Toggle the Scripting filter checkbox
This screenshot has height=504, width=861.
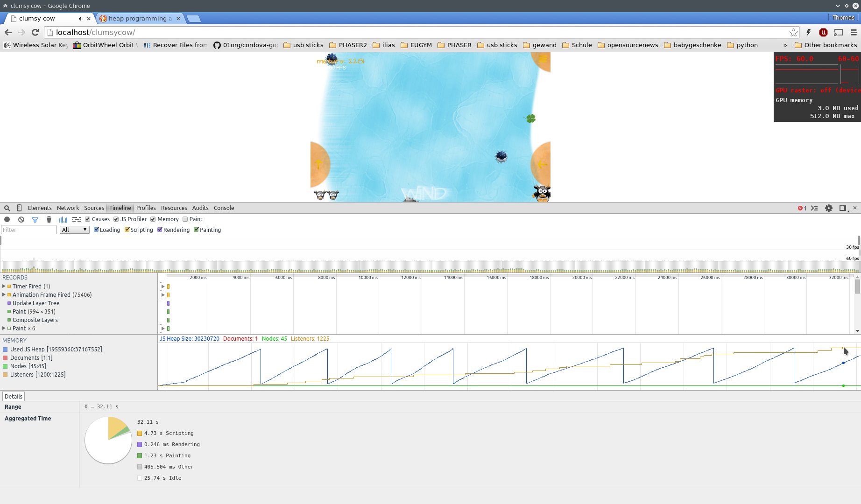[127, 230]
